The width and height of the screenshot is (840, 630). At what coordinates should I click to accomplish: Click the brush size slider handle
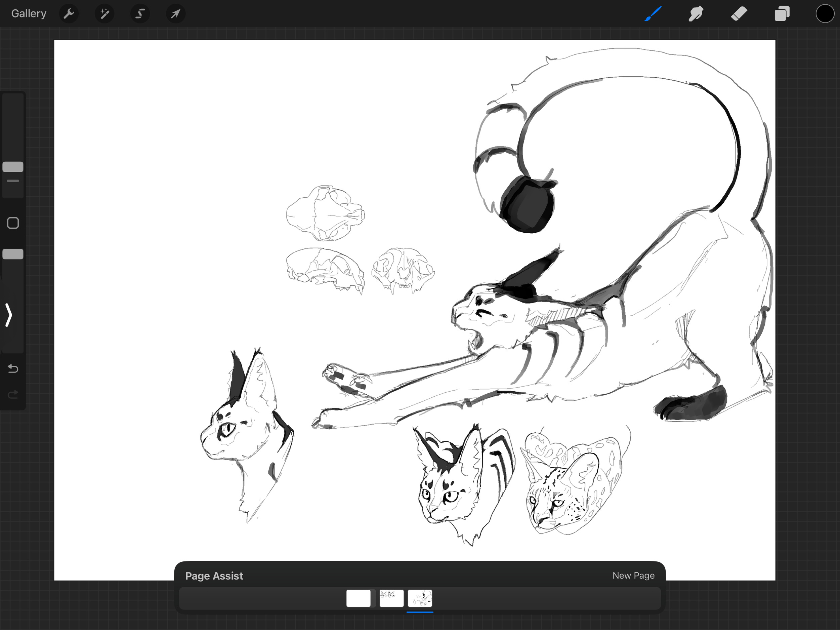click(x=13, y=167)
